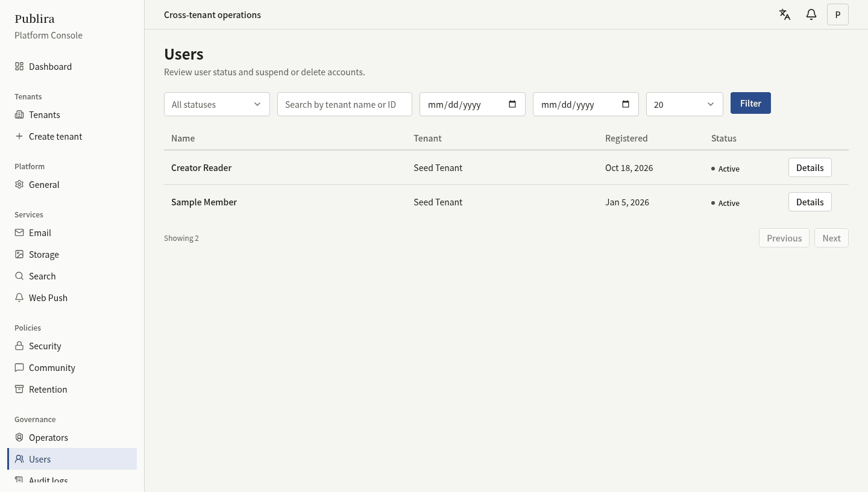Click the Operators shield icon
868x492 pixels.
[x=19, y=437]
